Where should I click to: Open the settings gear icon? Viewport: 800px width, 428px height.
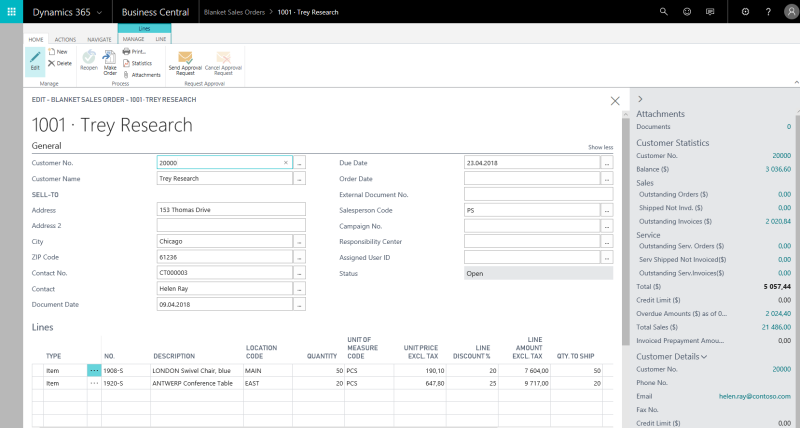pos(745,11)
